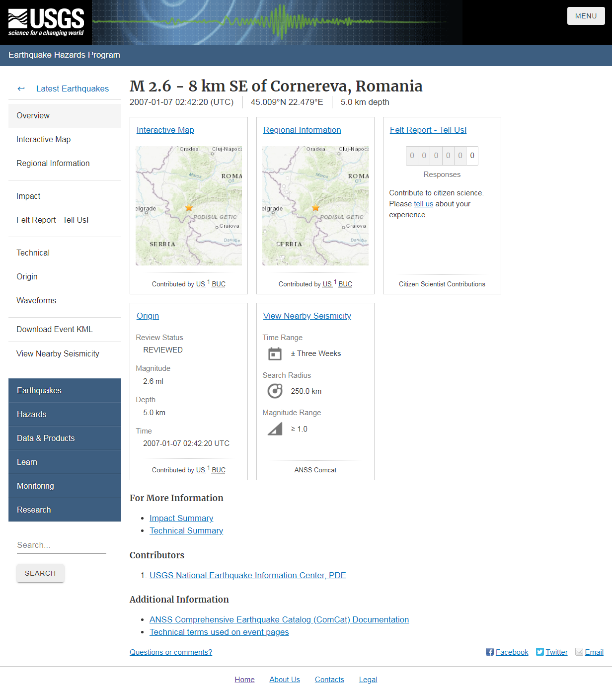Click the Facebook text link
This screenshot has width=612, height=700.
(x=512, y=652)
